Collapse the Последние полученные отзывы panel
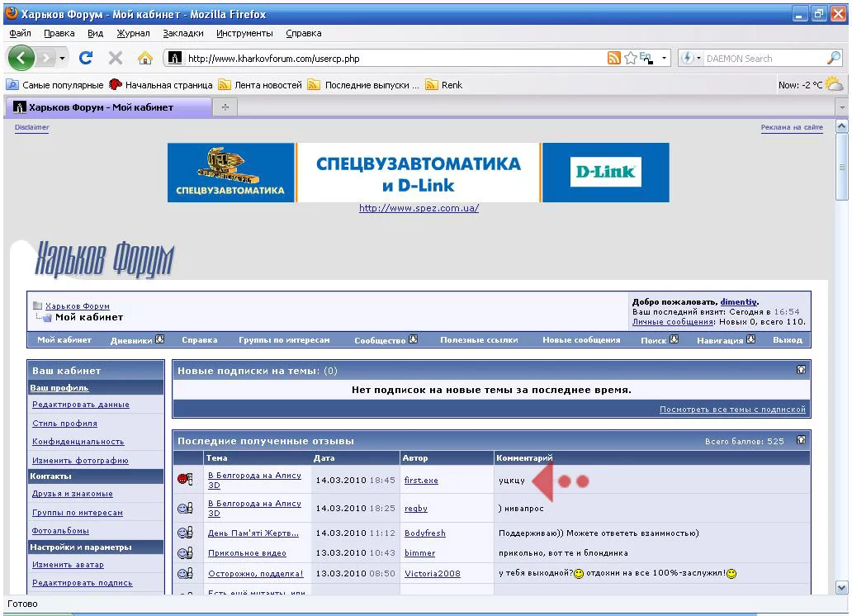This screenshot has height=616, width=852. point(800,441)
